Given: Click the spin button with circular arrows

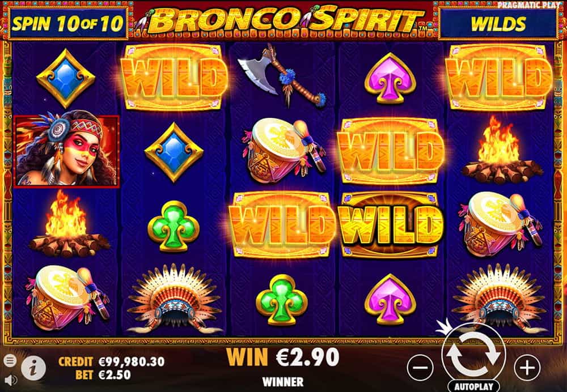Looking at the screenshot, I should click(x=473, y=355).
